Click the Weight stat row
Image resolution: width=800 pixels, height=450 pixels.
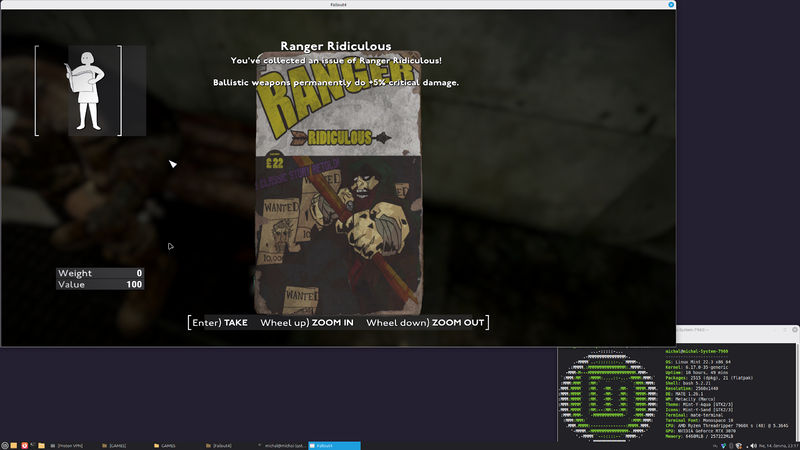pos(100,273)
